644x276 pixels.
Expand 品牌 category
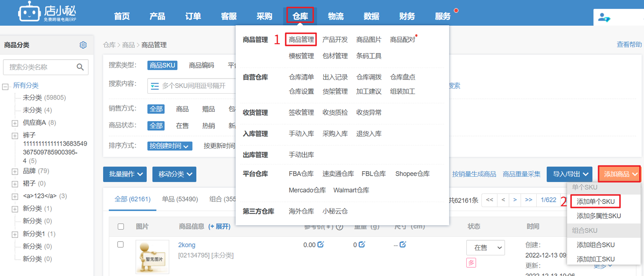[x=15, y=171]
